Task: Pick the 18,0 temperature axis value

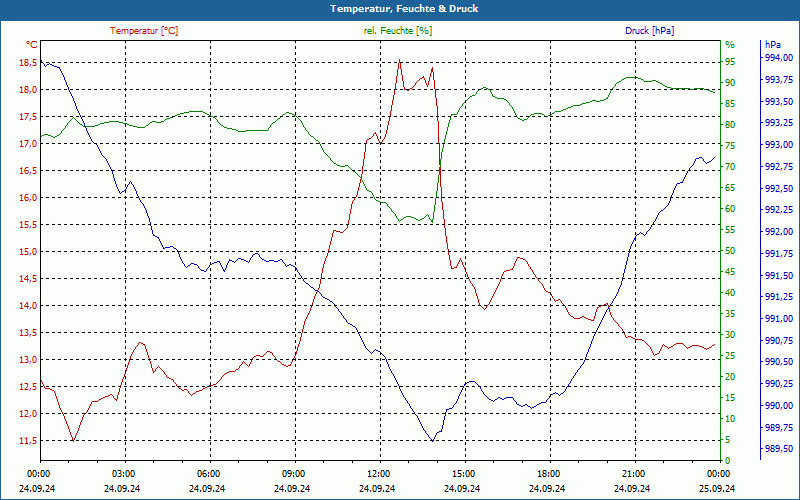Action: (28, 90)
